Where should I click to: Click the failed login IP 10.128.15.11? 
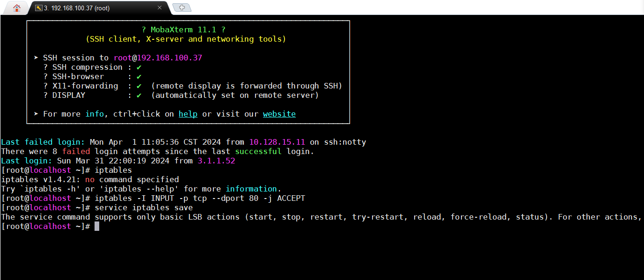(277, 142)
